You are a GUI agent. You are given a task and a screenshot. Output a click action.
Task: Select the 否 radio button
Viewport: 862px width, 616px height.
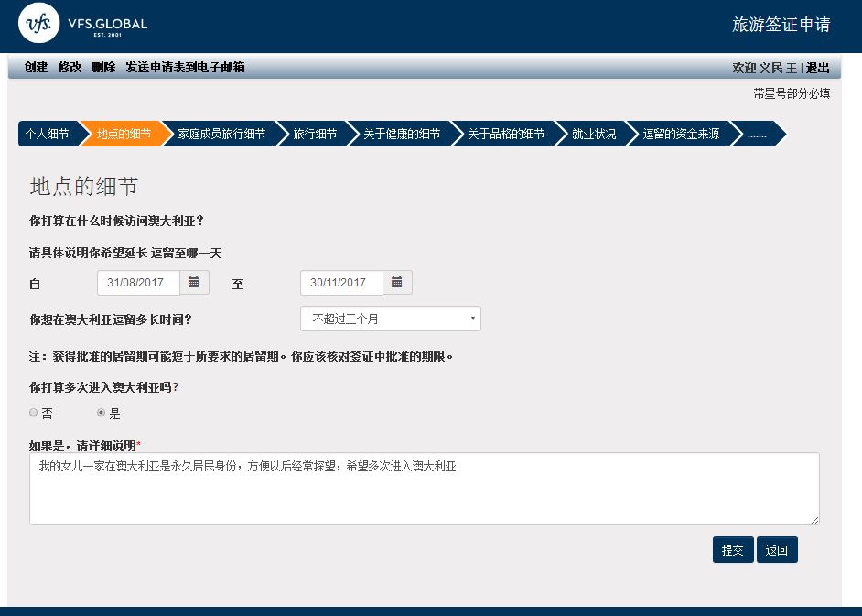34,413
